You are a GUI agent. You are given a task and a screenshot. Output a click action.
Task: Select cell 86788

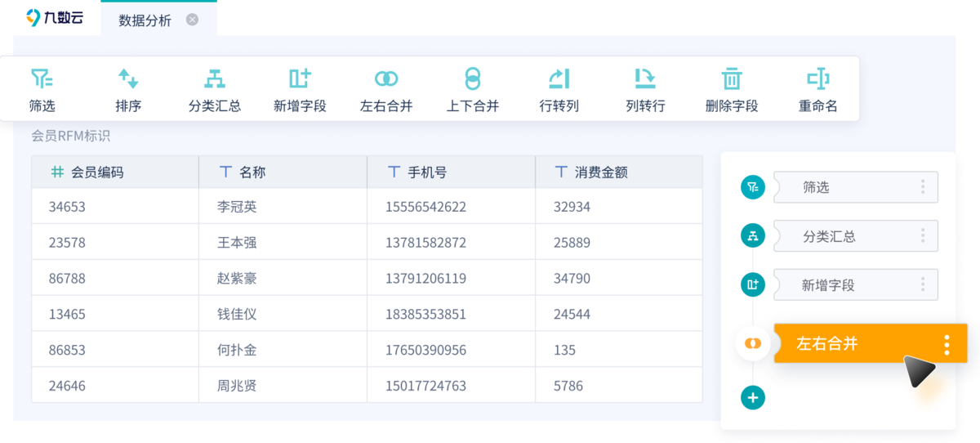[x=115, y=279]
